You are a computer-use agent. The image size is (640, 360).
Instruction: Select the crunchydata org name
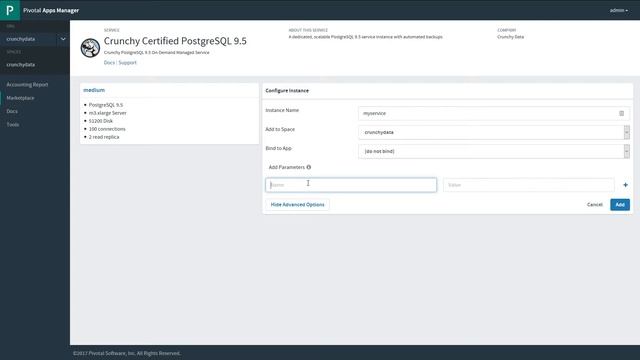click(x=20, y=39)
